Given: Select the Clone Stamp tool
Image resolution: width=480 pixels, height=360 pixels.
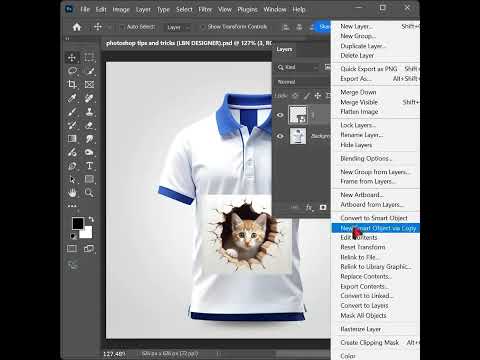Looking at the screenshot, I should (x=89, y=112).
